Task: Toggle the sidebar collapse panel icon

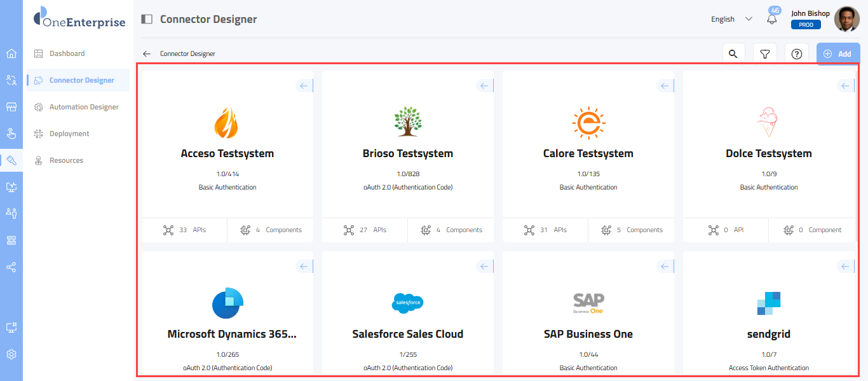Action: [x=147, y=19]
